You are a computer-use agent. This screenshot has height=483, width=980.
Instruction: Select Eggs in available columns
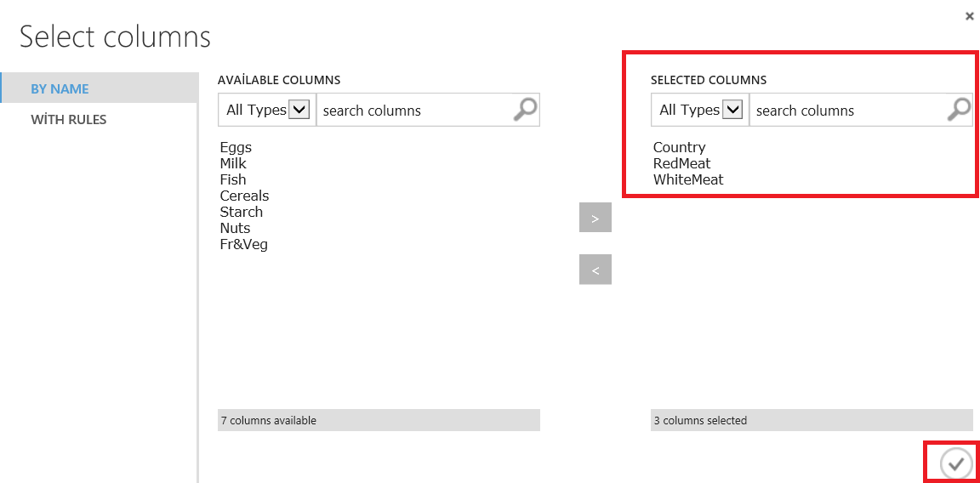coord(236,147)
